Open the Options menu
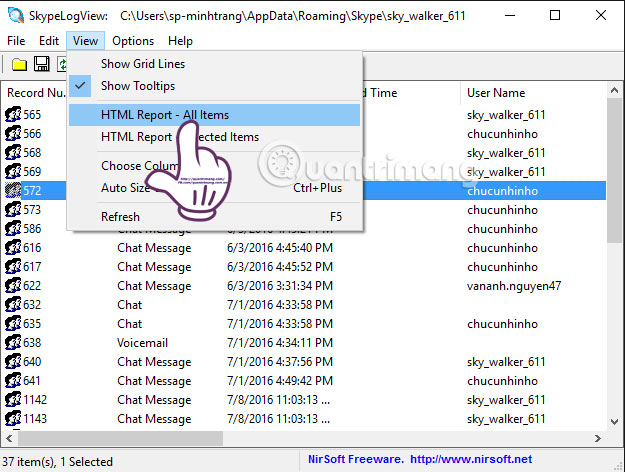Image resolution: width=625 pixels, height=472 pixels. (133, 41)
